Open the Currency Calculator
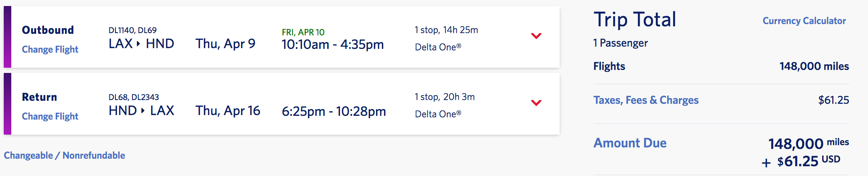 tap(804, 21)
